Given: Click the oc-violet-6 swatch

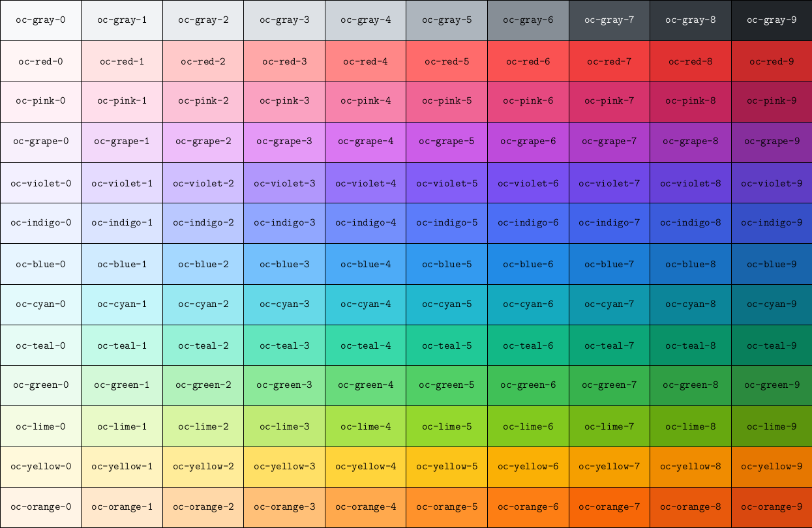Looking at the screenshot, I should (528, 183).
